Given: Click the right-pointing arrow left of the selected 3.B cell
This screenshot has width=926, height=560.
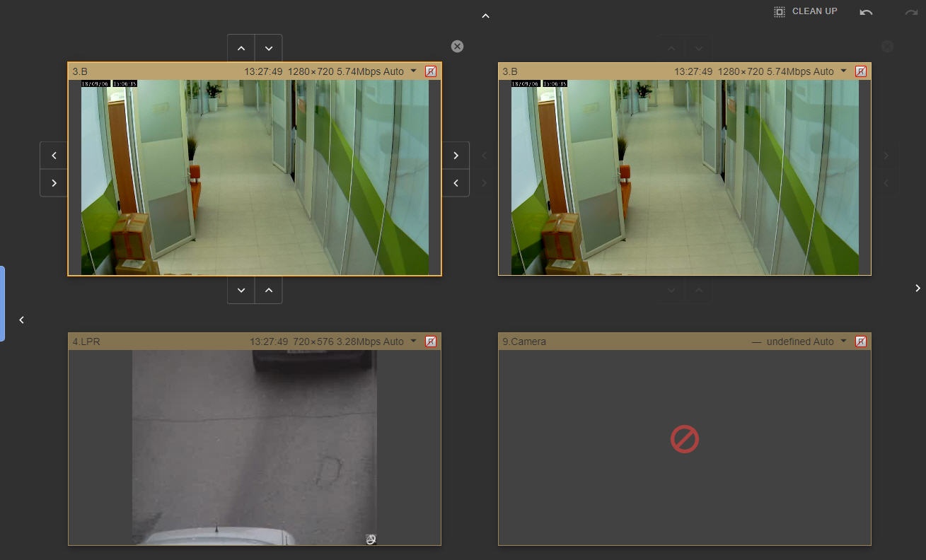Looking at the screenshot, I should pos(54,183).
